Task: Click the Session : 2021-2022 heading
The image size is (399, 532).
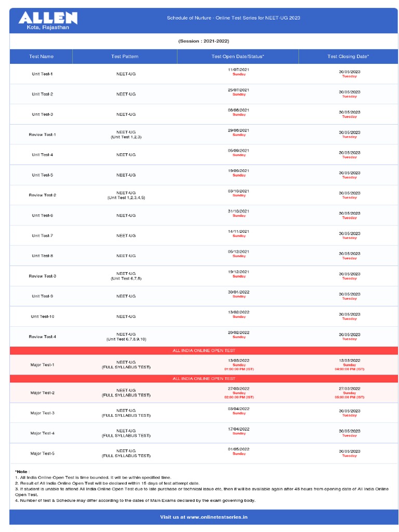Action: point(204,41)
